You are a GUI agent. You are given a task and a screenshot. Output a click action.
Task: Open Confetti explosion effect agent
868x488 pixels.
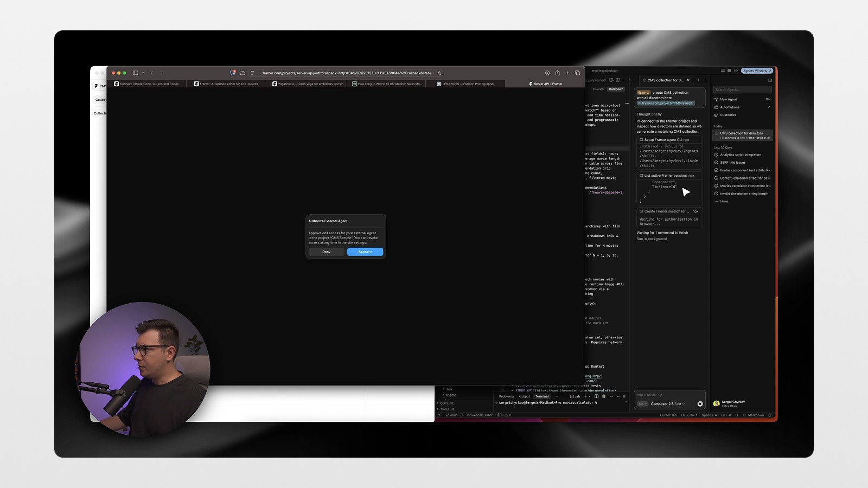click(742, 178)
